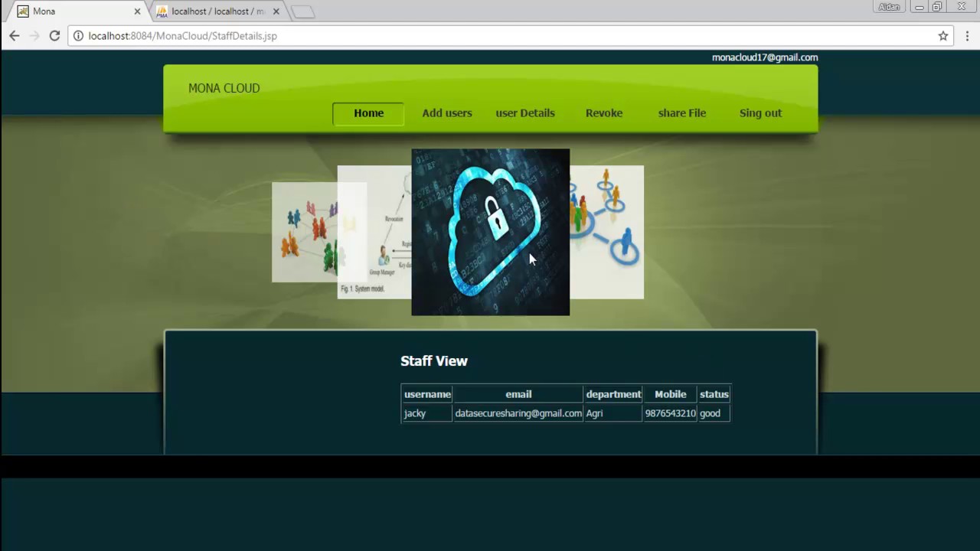This screenshot has height=551, width=980.
Task: Click the department column header
Action: [x=613, y=394]
